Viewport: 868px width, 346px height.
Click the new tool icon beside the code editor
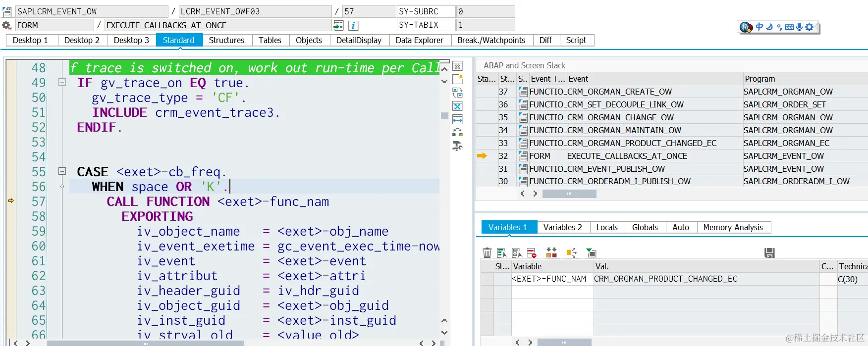458,79
